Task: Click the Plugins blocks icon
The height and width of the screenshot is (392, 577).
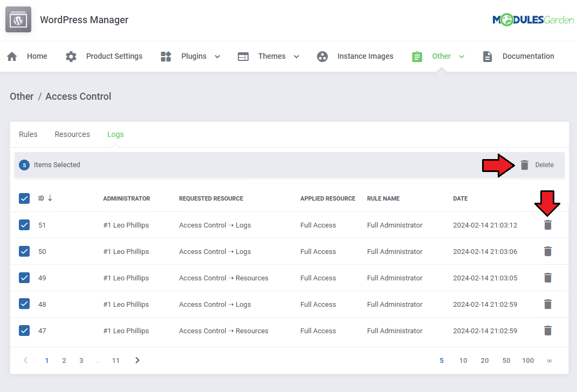Action: pyautogui.click(x=166, y=56)
